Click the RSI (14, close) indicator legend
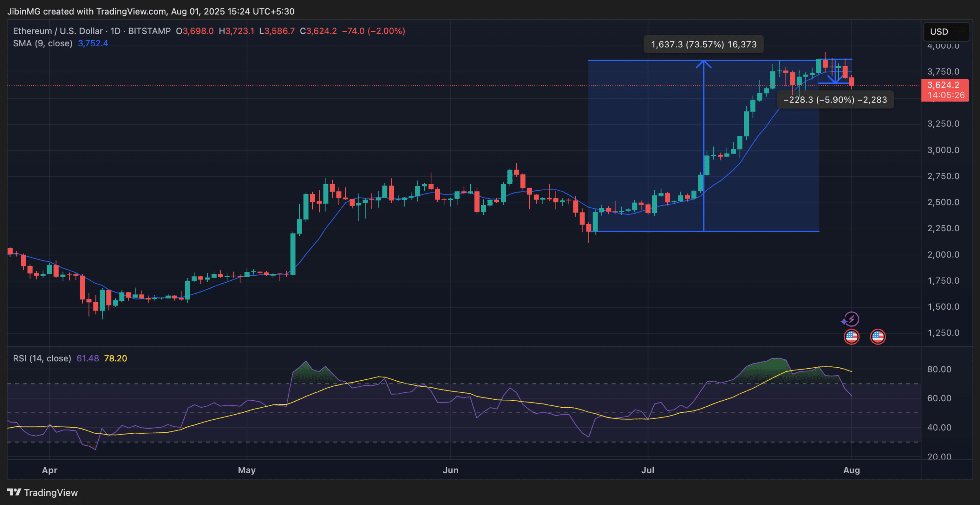Viewport: 980px width, 505px height. [x=42, y=358]
